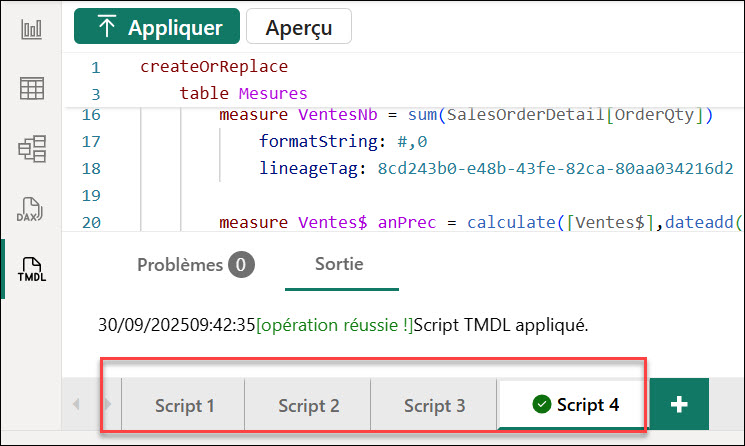Select the Sortie output tab
Viewport: 745px width, 446px height.
point(339,265)
